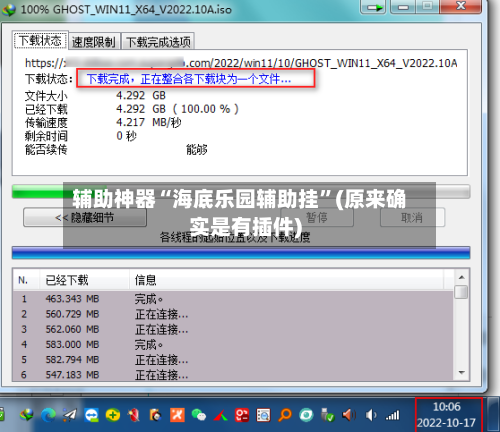Viewport: 500px width, 432px height.
Task: Click the green 360 plus tray icon
Action: pyautogui.click(x=113, y=415)
